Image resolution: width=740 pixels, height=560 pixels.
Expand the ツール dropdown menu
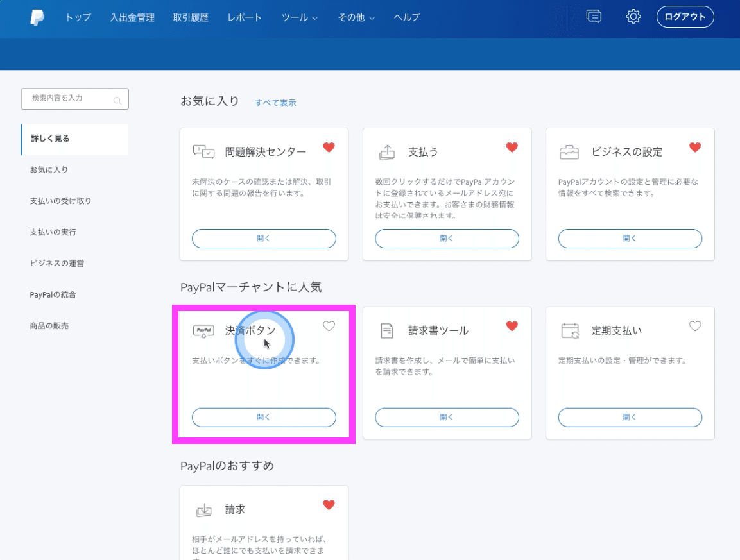click(300, 17)
